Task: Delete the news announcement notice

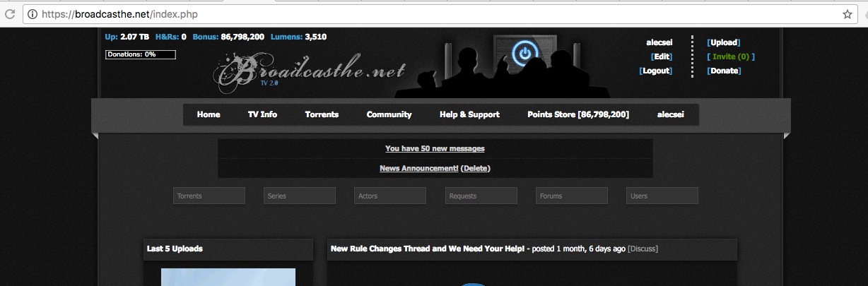Action: coord(475,168)
